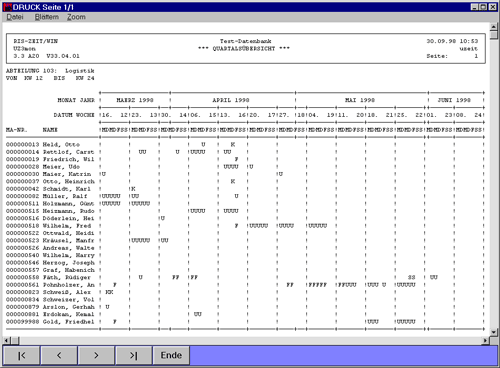Click the vertical scrollbar thumb
This screenshot has height=368, width=500.
pyautogui.click(x=494, y=35)
